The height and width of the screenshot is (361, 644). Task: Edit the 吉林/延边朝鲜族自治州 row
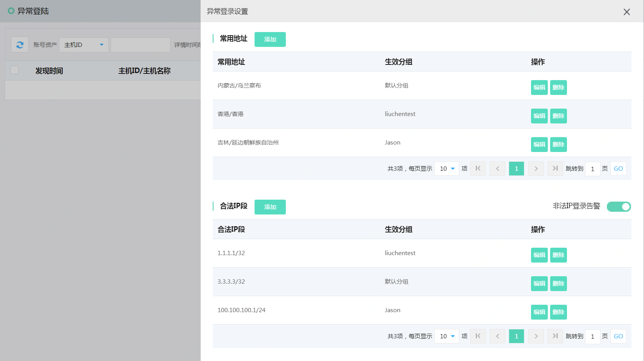point(539,145)
